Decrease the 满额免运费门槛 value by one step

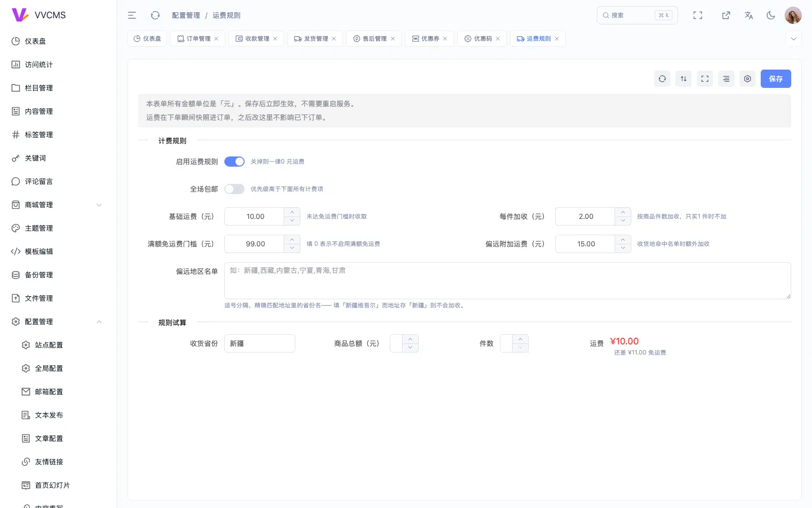(x=292, y=248)
